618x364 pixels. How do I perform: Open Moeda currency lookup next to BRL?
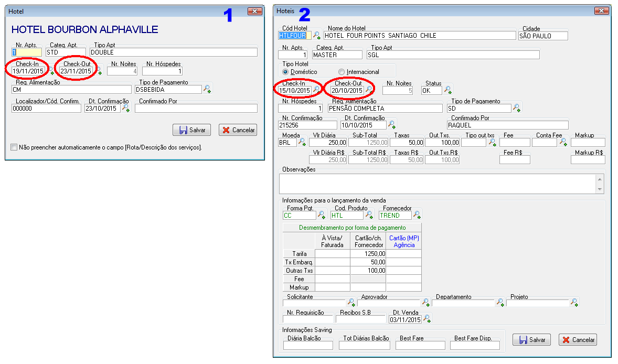[302, 142]
